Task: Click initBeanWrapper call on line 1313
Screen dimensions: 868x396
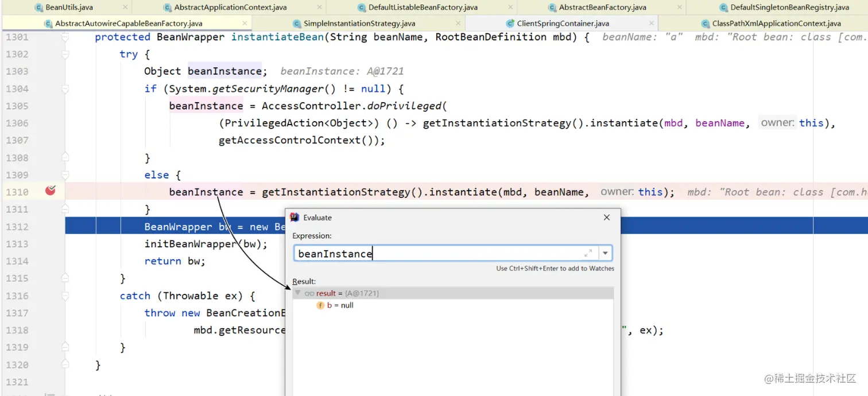Action: pyautogui.click(x=191, y=244)
